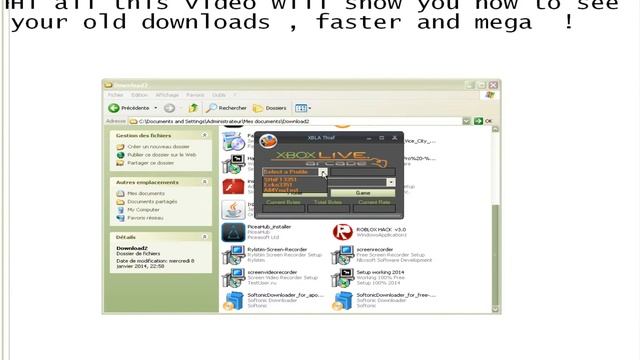Collapse the Détails panel
This screenshot has height=360, width=640.
click(204, 237)
